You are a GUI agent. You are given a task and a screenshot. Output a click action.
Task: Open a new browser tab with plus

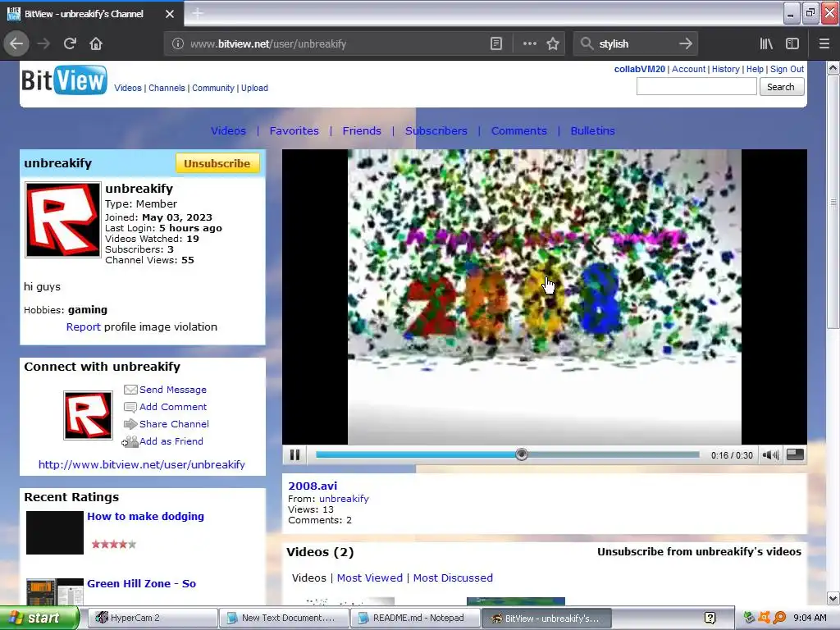point(197,13)
